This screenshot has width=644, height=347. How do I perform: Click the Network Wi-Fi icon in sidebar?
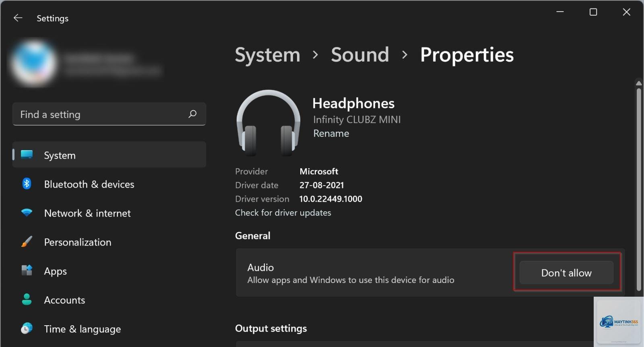[x=27, y=213]
